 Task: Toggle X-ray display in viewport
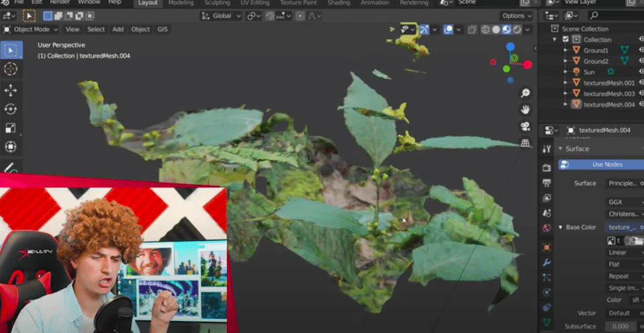coord(472,30)
